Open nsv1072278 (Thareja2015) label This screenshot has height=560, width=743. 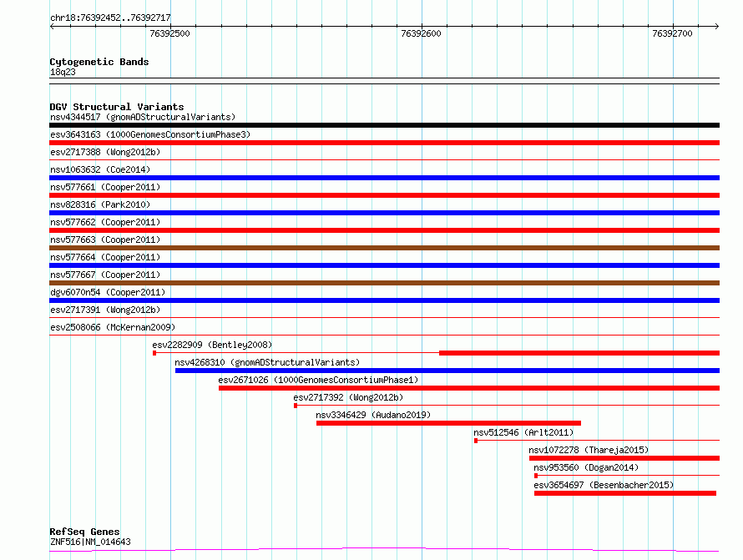tap(589, 450)
